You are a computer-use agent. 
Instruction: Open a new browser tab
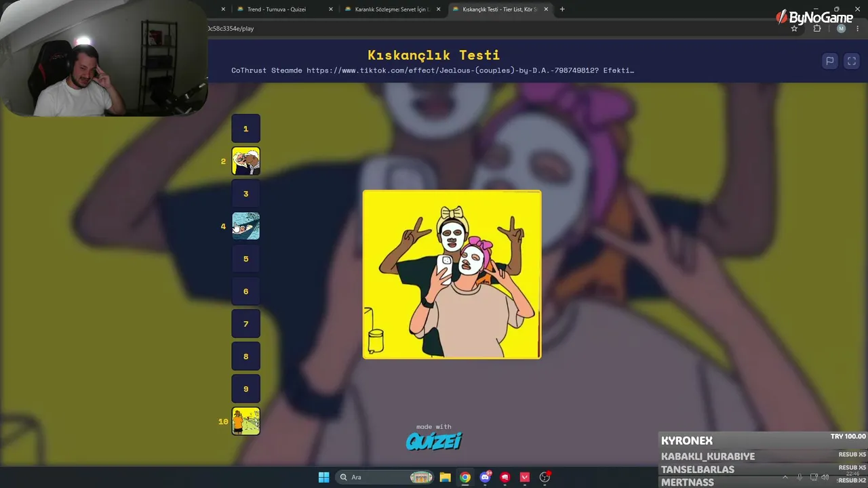click(562, 9)
